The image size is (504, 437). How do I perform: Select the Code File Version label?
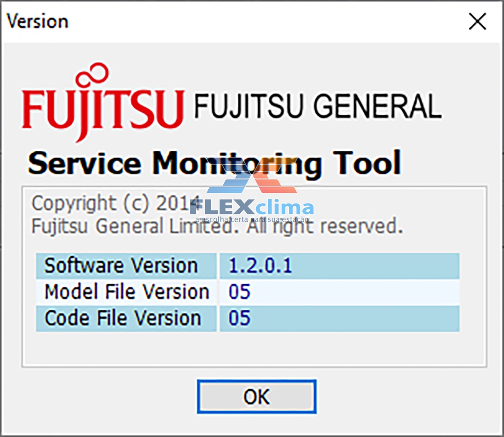point(123,318)
